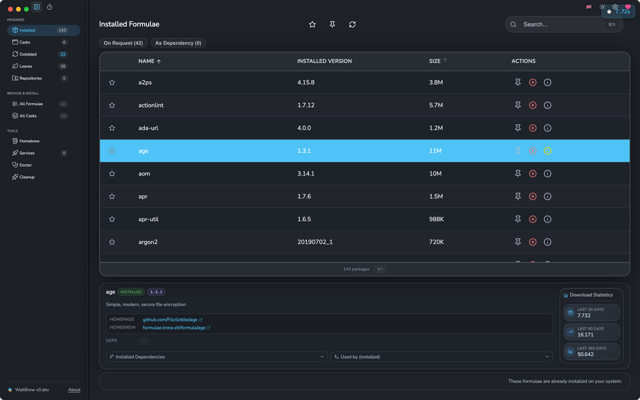
Task: Pin the a2ps formula
Action: coord(518,82)
